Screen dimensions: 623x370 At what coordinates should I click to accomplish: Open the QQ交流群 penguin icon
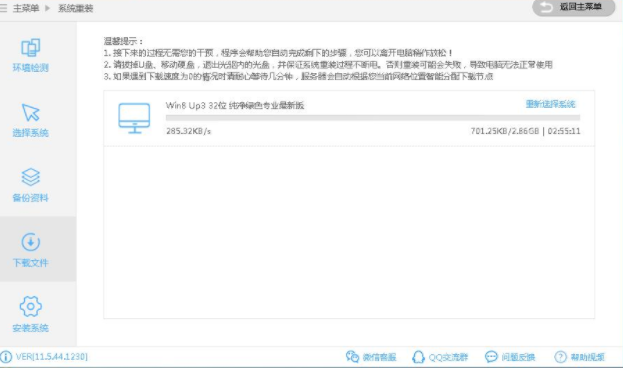(x=418, y=356)
